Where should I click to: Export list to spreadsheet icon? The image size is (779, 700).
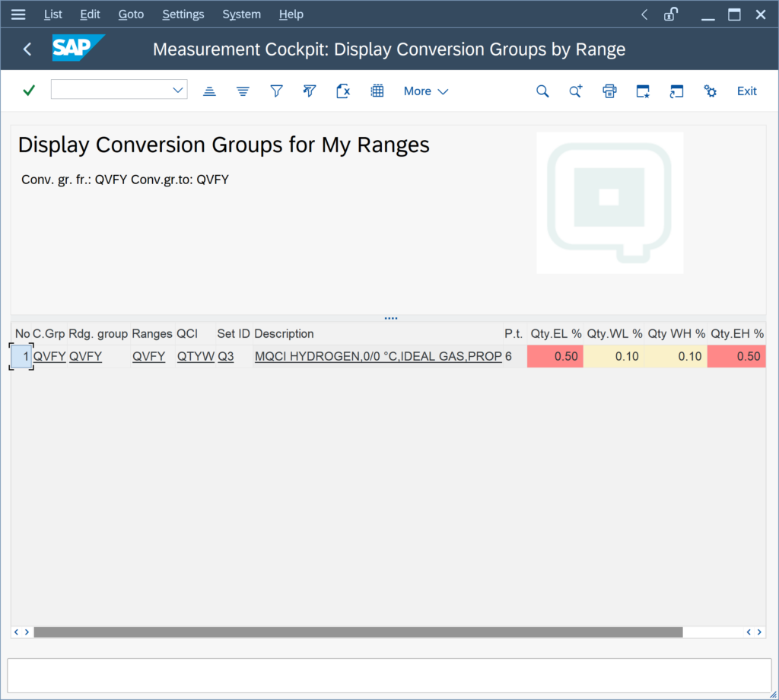(x=343, y=91)
